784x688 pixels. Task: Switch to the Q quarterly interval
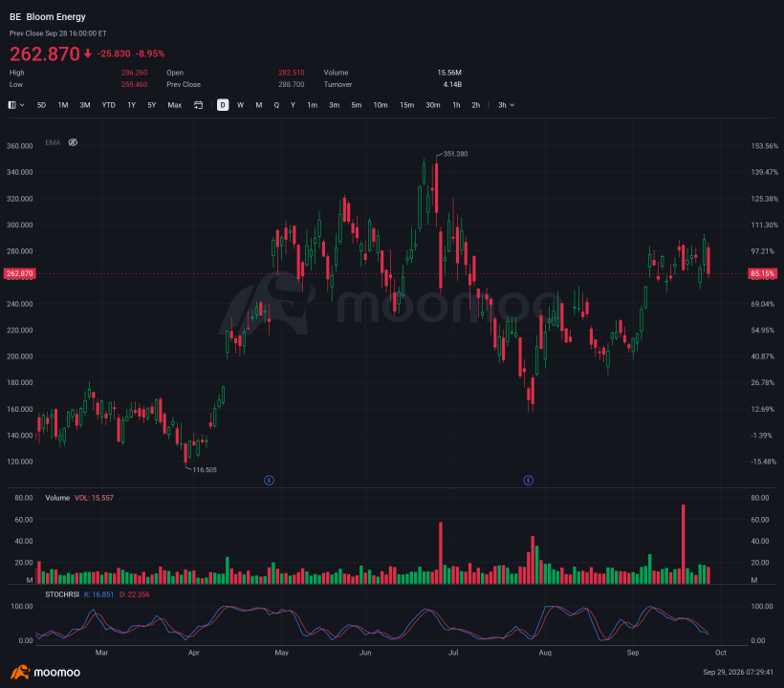(276, 105)
